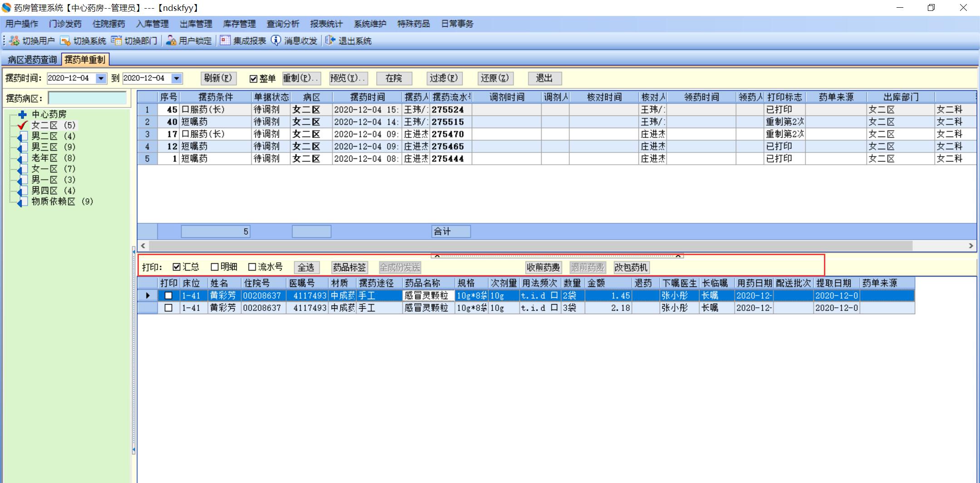The image size is (980, 483).
Task: Click the 重制(P).. button
Action: click(x=301, y=79)
